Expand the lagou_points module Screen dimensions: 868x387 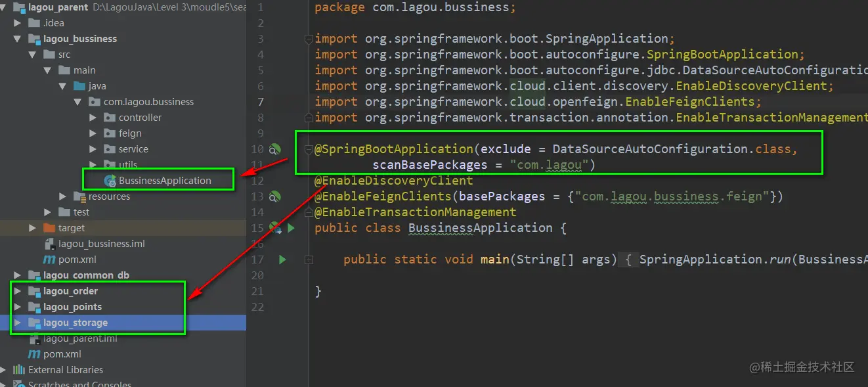(18, 307)
